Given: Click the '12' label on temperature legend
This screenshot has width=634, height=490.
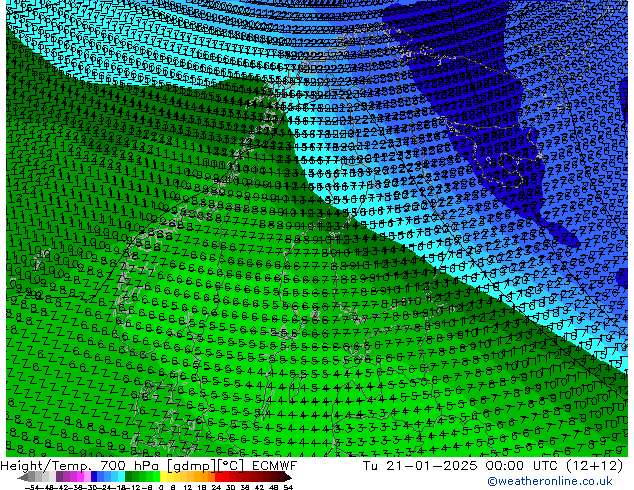Looking at the screenshot, I should [187, 488].
